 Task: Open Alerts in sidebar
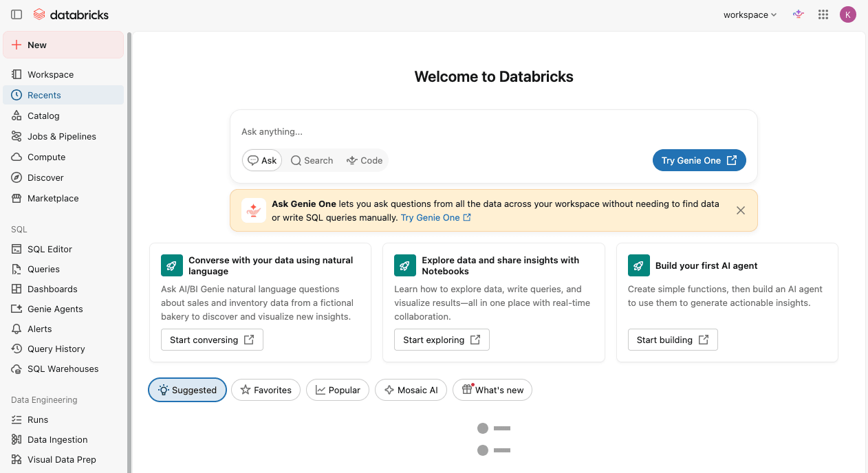click(x=63, y=329)
